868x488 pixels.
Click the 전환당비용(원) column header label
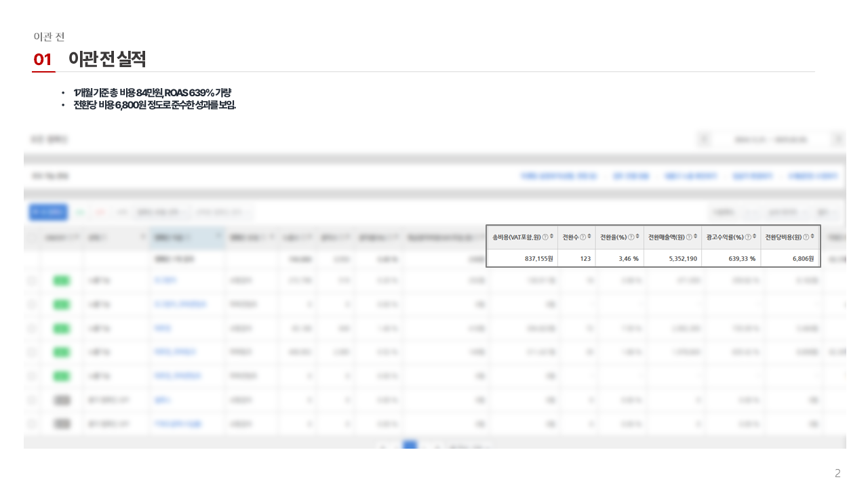pyautogui.click(x=783, y=237)
